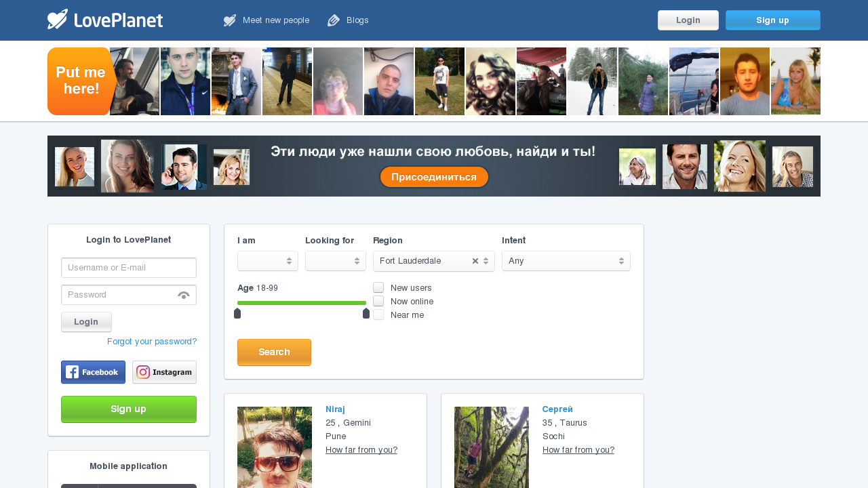This screenshot has width=868, height=488.
Task: Click the Russian banner headline text
Action: 433,152
